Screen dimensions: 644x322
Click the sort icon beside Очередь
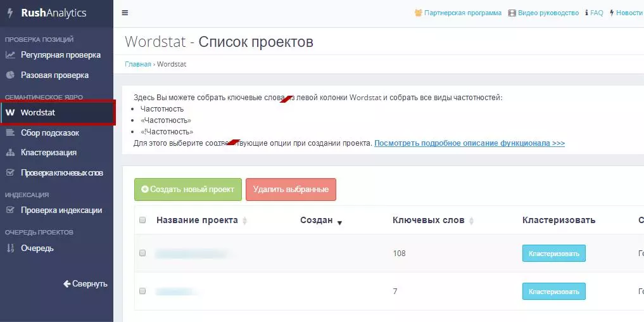(10, 248)
